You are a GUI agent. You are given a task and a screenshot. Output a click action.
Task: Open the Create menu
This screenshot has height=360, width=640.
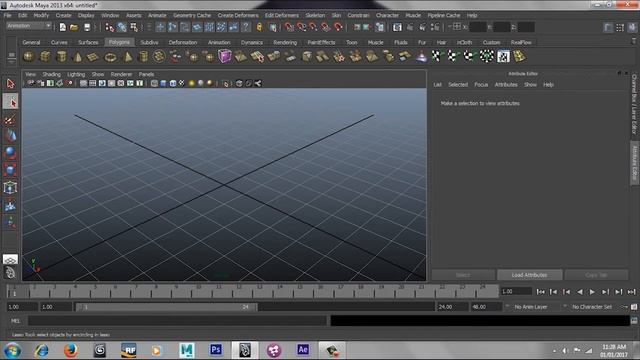[63, 16]
